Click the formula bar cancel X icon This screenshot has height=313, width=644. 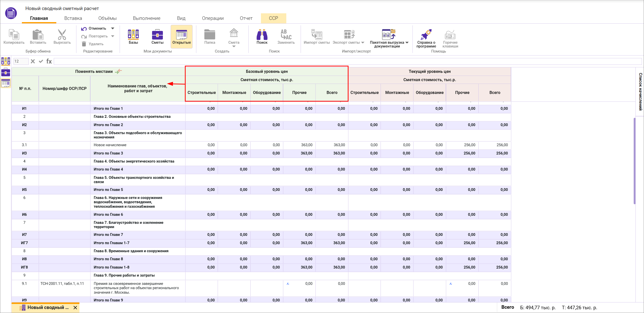(33, 61)
